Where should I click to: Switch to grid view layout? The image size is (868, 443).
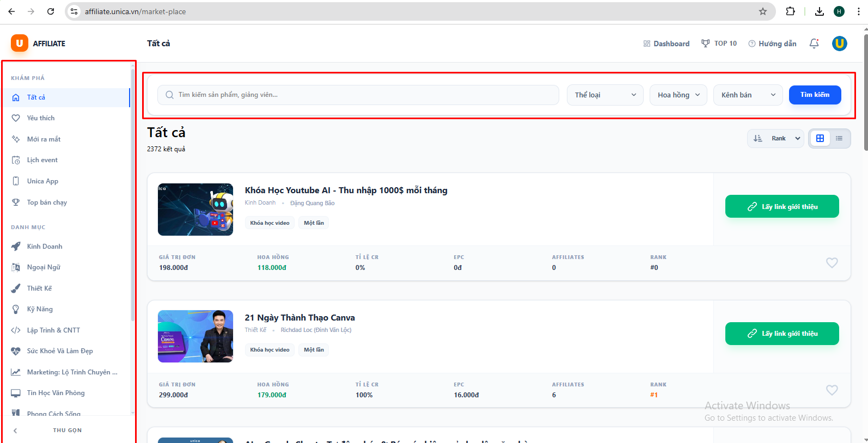coord(820,138)
